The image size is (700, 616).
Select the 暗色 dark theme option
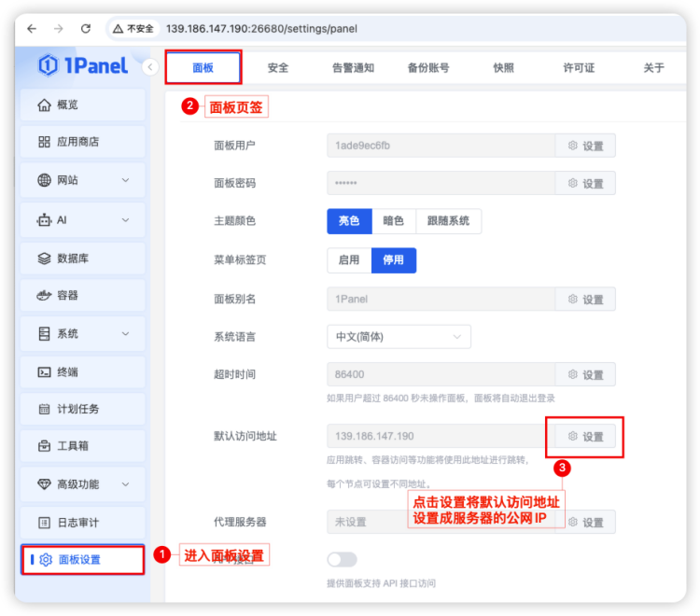[x=393, y=221]
